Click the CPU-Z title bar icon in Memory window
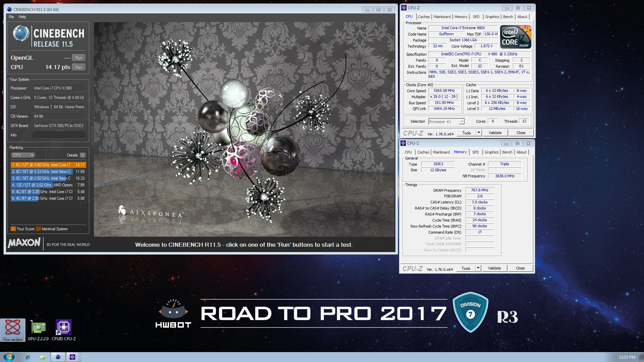This screenshot has height=362, width=644. (403, 143)
